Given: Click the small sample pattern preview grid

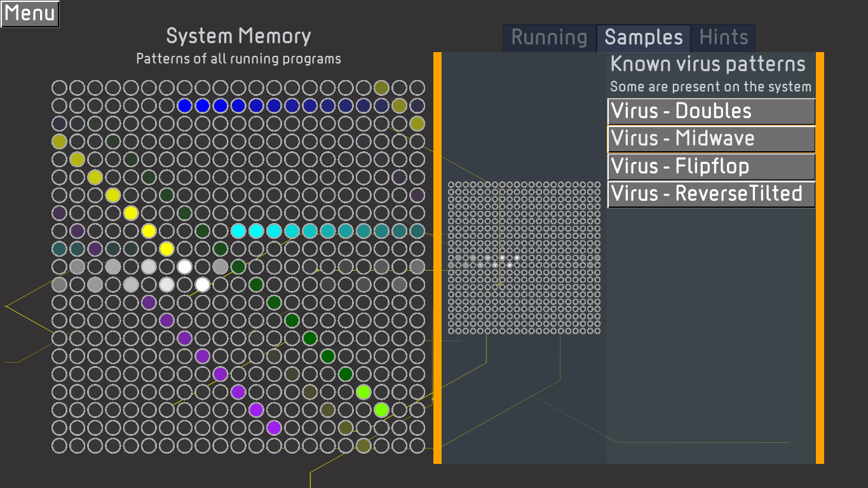Looking at the screenshot, I should tap(524, 257).
